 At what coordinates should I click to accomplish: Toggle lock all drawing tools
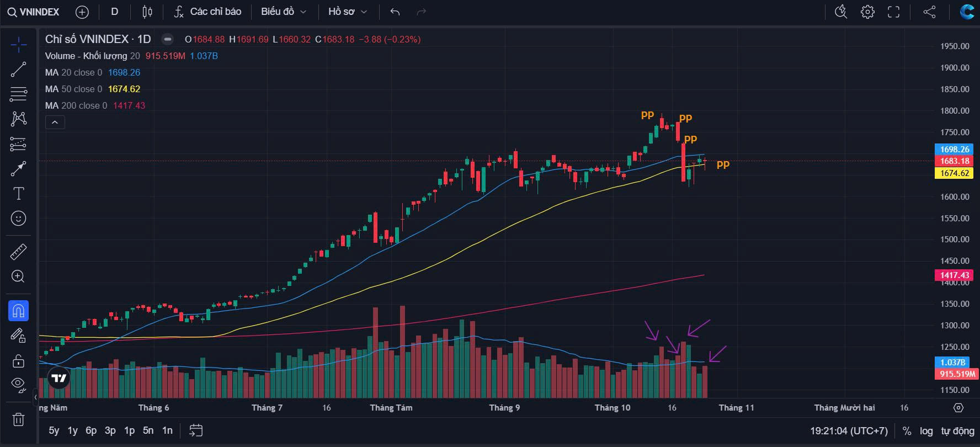tap(18, 361)
